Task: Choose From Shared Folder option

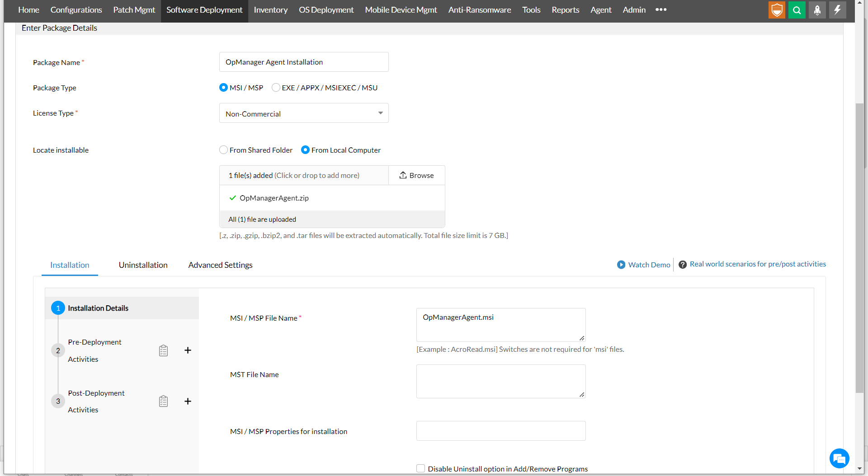Action: [x=223, y=150]
